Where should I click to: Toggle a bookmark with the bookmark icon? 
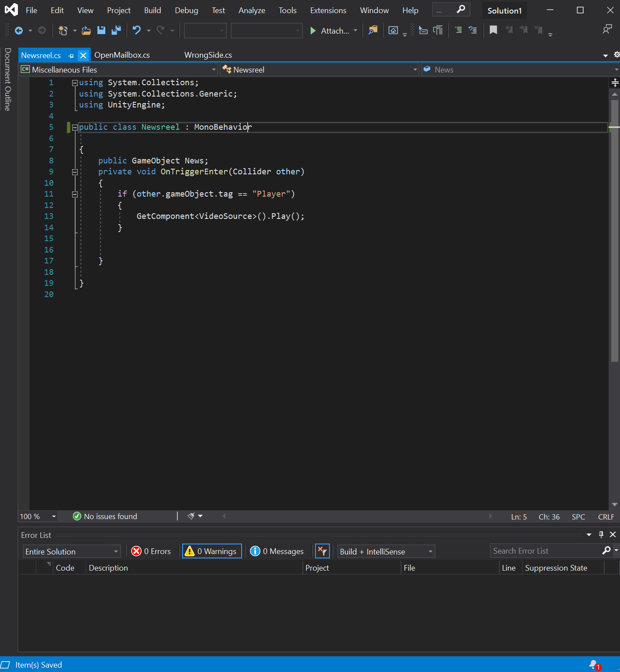[x=493, y=30]
